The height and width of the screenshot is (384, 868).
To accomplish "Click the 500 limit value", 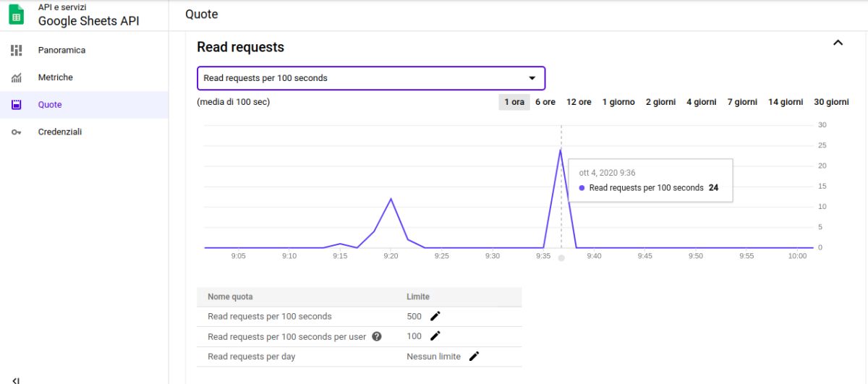I will (414, 316).
